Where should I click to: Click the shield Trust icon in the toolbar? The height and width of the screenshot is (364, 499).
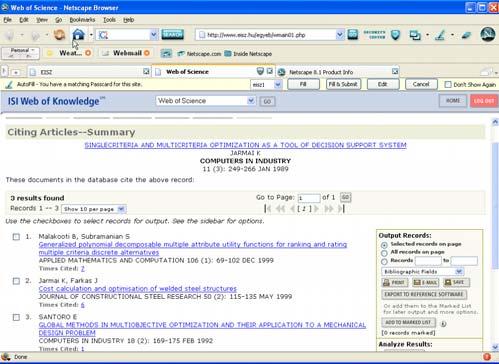[x=395, y=35]
